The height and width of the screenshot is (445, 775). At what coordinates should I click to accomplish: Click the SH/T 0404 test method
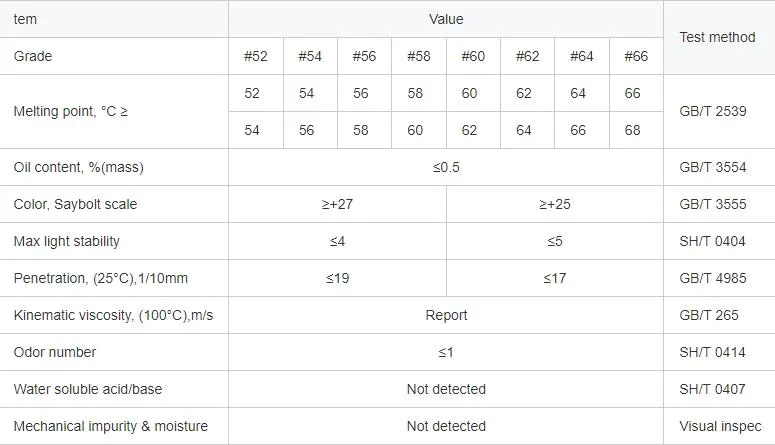712,241
